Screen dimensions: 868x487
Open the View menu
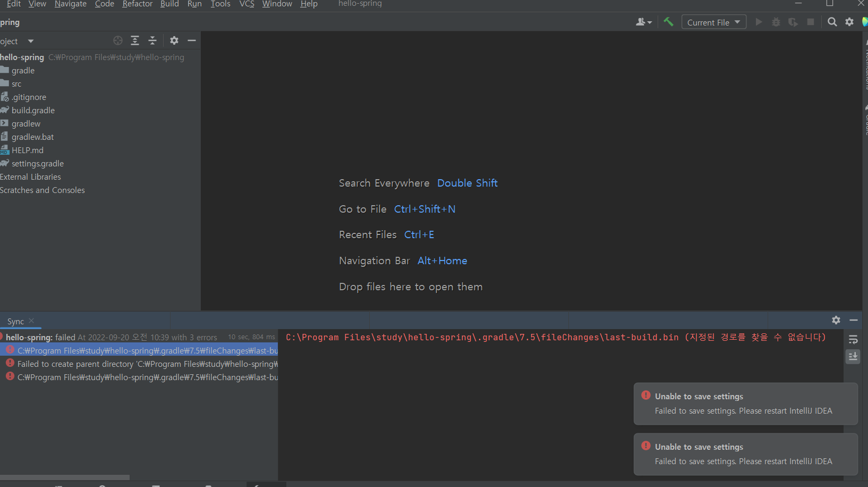37,4
